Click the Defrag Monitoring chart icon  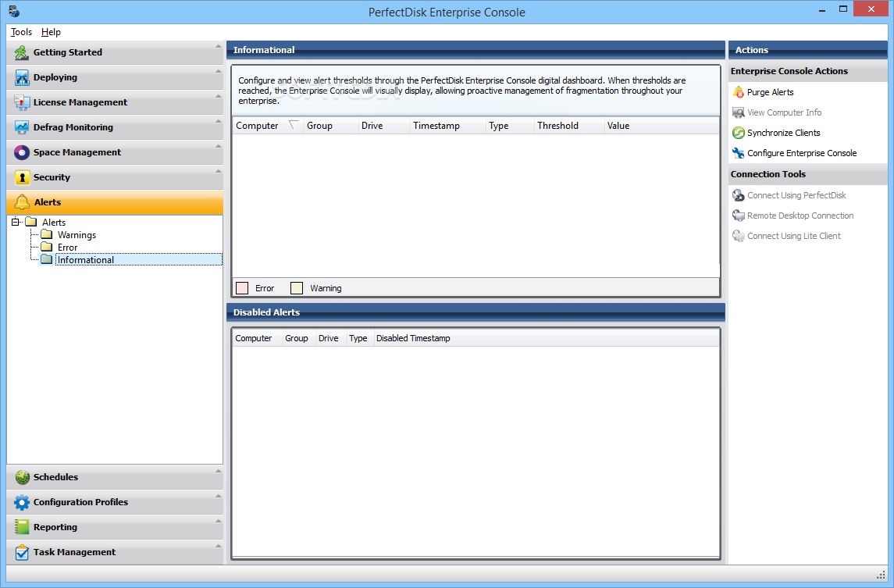pyautogui.click(x=22, y=128)
